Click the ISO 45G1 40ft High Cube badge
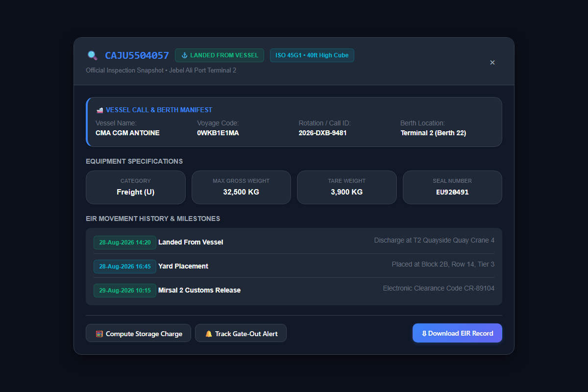Viewport: 588px width, 392px height. (x=312, y=55)
